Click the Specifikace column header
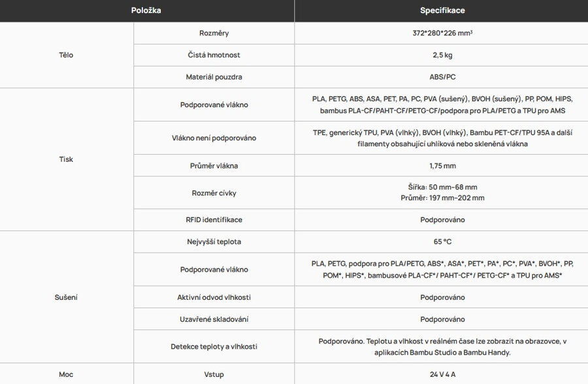 [x=442, y=10]
